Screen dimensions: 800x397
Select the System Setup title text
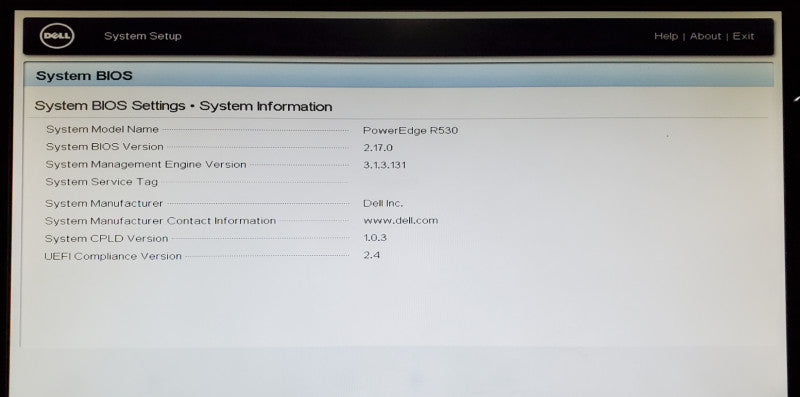point(142,36)
